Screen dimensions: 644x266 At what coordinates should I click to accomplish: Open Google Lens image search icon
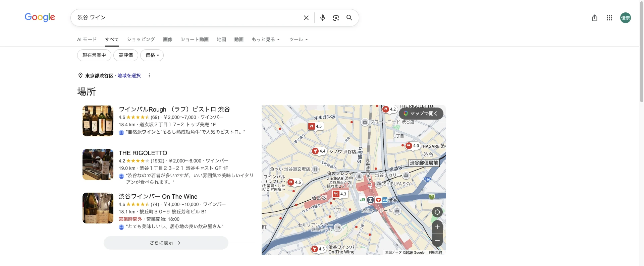[336, 18]
